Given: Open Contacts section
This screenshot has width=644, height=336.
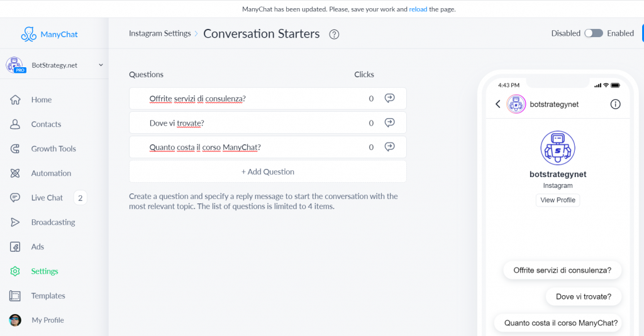Looking at the screenshot, I should coord(46,124).
